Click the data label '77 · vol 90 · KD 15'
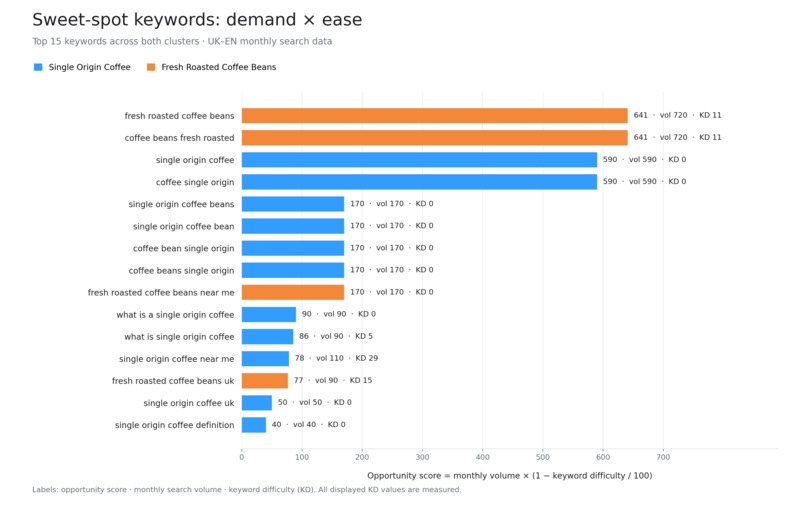Image resolution: width=806 pixels, height=510 pixels. (x=333, y=380)
